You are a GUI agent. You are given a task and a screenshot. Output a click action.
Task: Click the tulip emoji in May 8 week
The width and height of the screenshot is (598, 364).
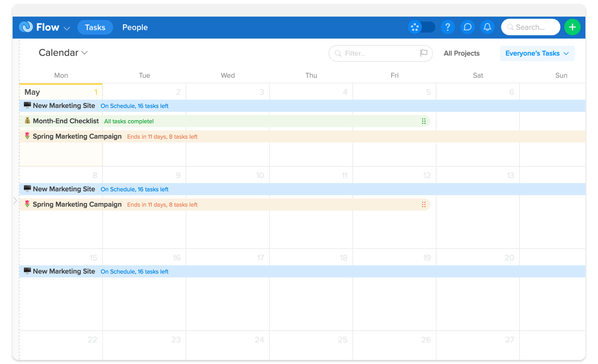click(x=27, y=204)
